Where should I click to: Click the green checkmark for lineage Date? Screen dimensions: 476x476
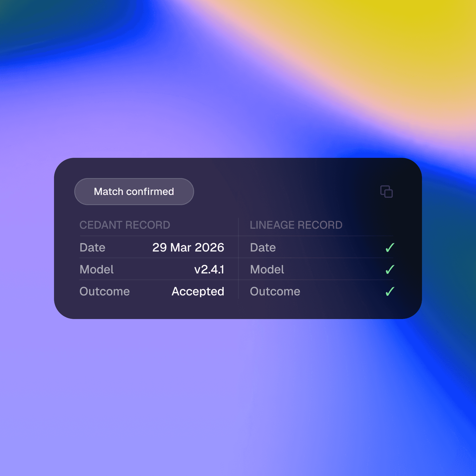pyautogui.click(x=390, y=248)
